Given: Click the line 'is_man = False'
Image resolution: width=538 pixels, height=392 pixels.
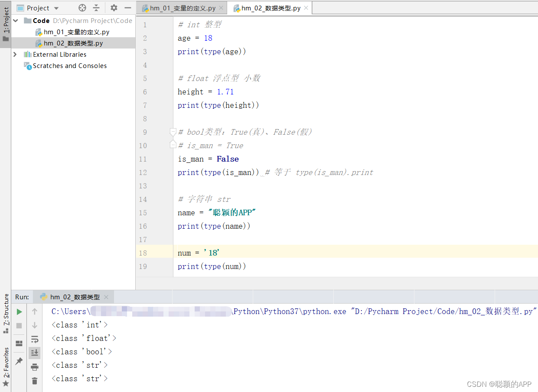Looking at the screenshot, I should click(208, 159).
